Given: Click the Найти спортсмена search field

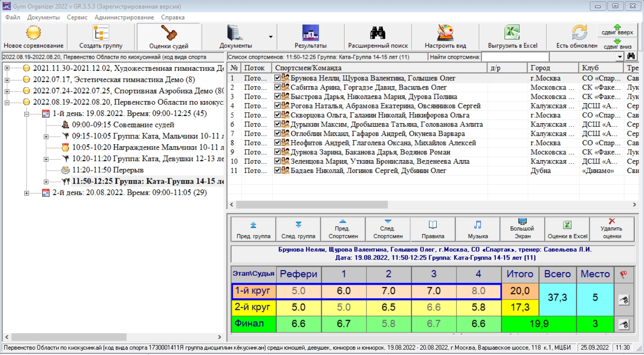Looking at the screenshot, I should (515, 57).
